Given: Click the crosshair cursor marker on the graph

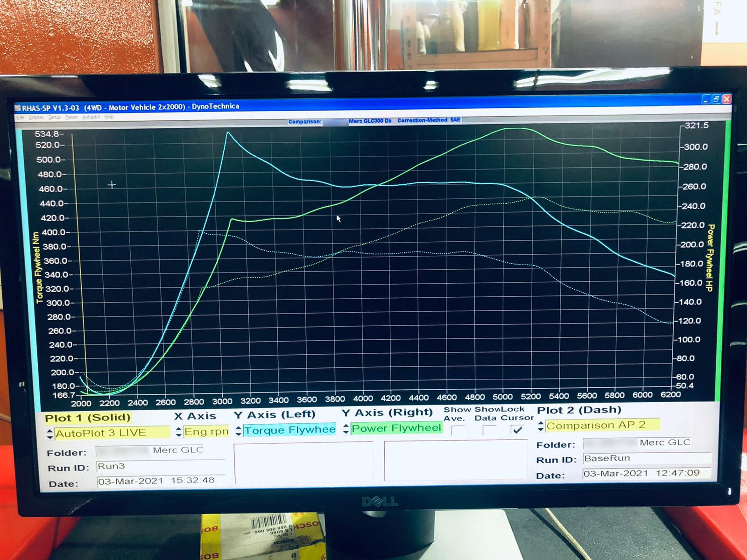Looking at the screenshot, I should click(x=112, y=185).
